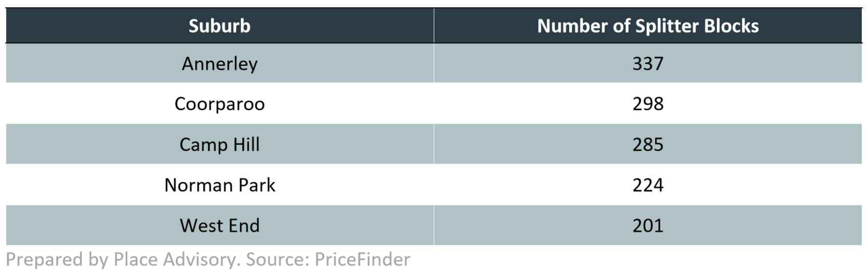Click the divider between the header columns

pos(434,26)
